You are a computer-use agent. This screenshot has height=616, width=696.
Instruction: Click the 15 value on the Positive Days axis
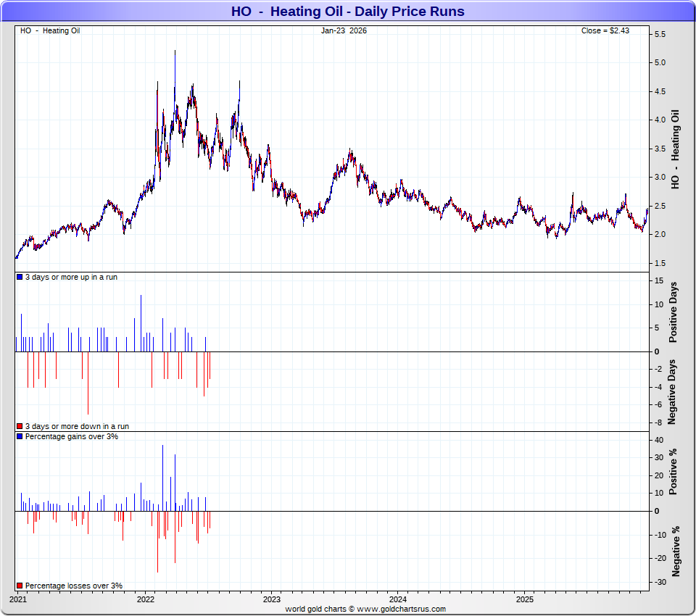click(x=659, y=280)
